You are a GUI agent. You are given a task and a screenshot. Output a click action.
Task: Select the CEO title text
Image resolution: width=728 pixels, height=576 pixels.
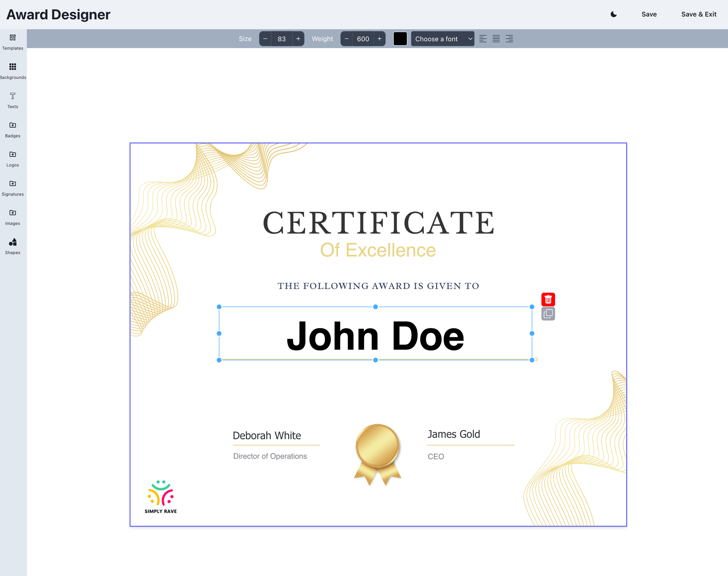[436, 457]
